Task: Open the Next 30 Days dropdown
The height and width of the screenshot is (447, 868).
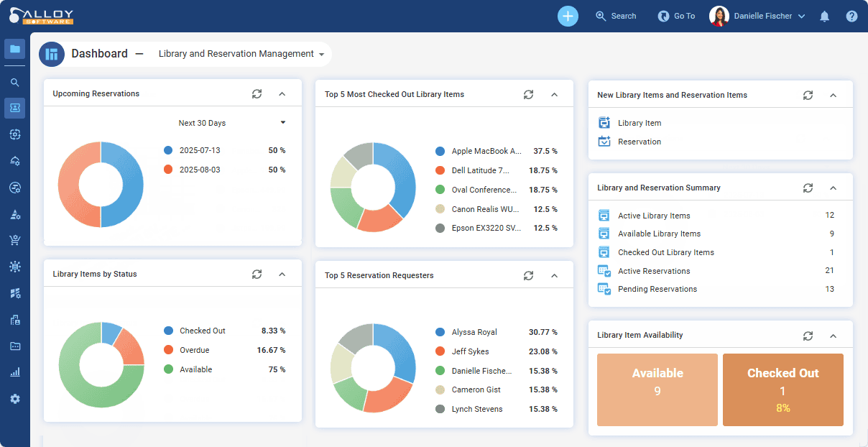Action: pyautogui.click(x=231, y=123)
